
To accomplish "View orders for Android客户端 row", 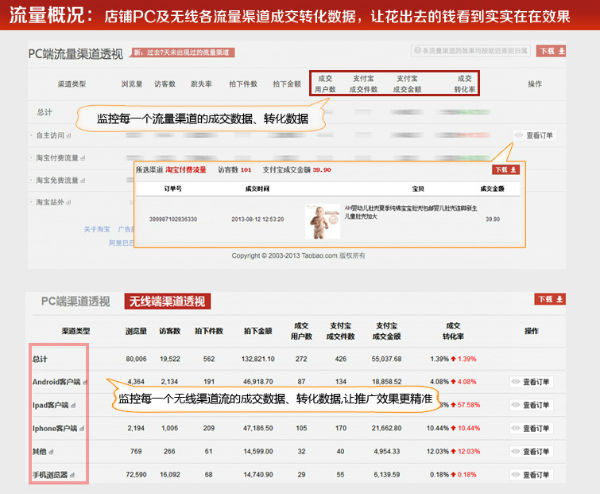I will [531, 381].
